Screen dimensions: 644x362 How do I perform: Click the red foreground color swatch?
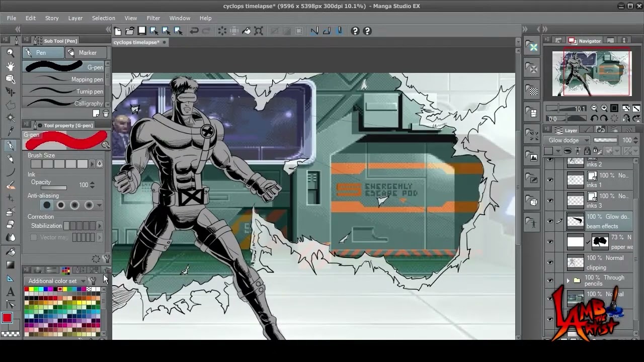(x=7, y=318)
